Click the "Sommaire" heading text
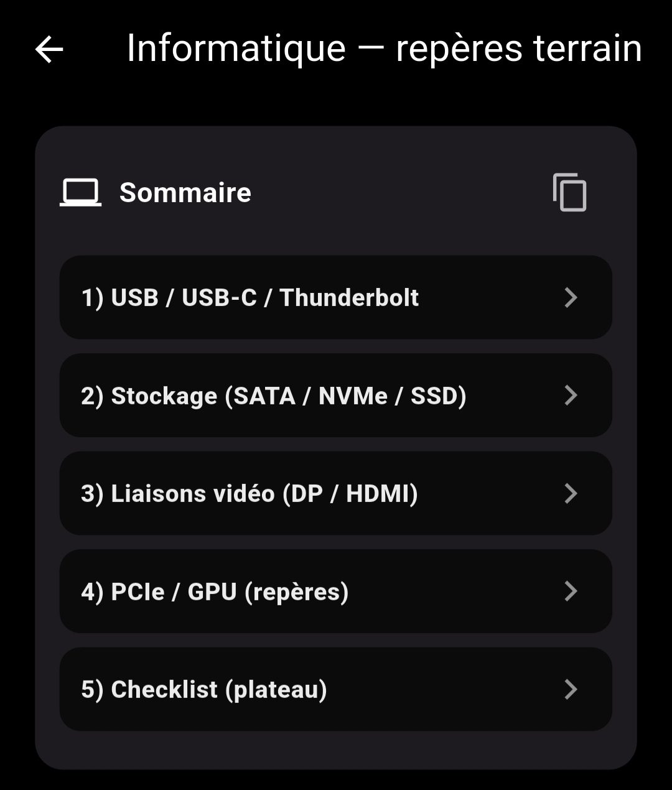 185,193
